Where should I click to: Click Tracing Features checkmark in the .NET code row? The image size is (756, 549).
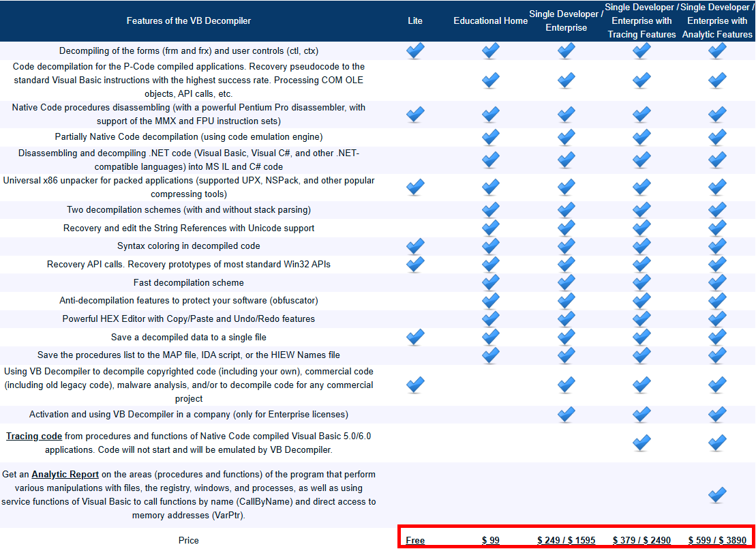[641, 160]
